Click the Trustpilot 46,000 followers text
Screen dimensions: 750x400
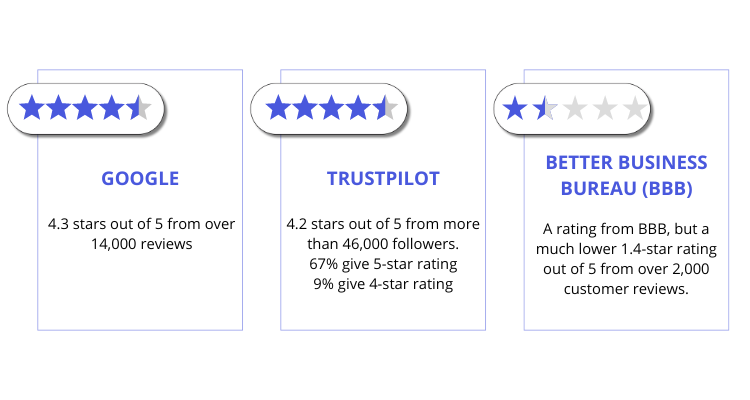click(x=383, y=234)
